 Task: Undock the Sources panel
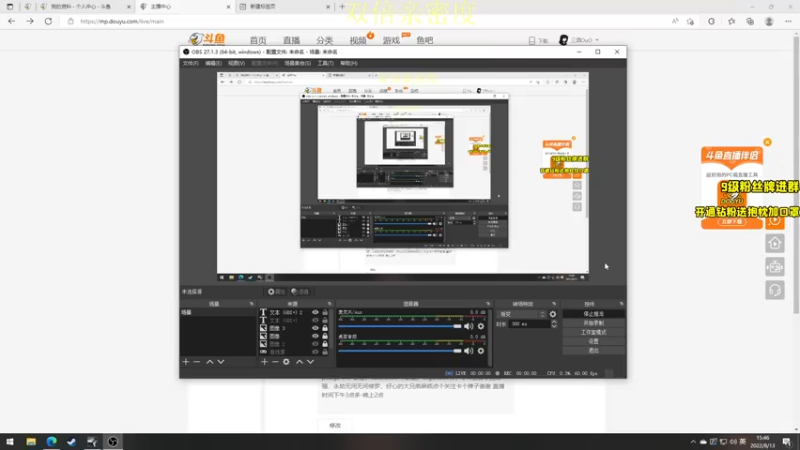(x=330, y=304)
